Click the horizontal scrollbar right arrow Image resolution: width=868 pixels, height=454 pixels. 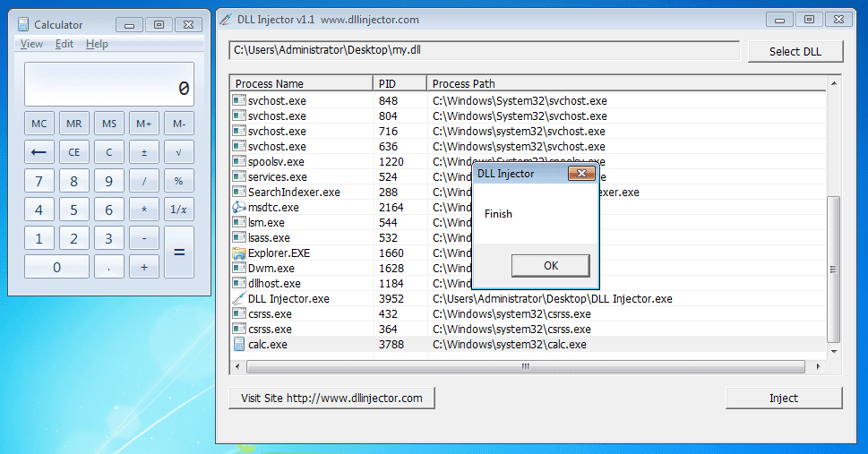click(819, 366)
